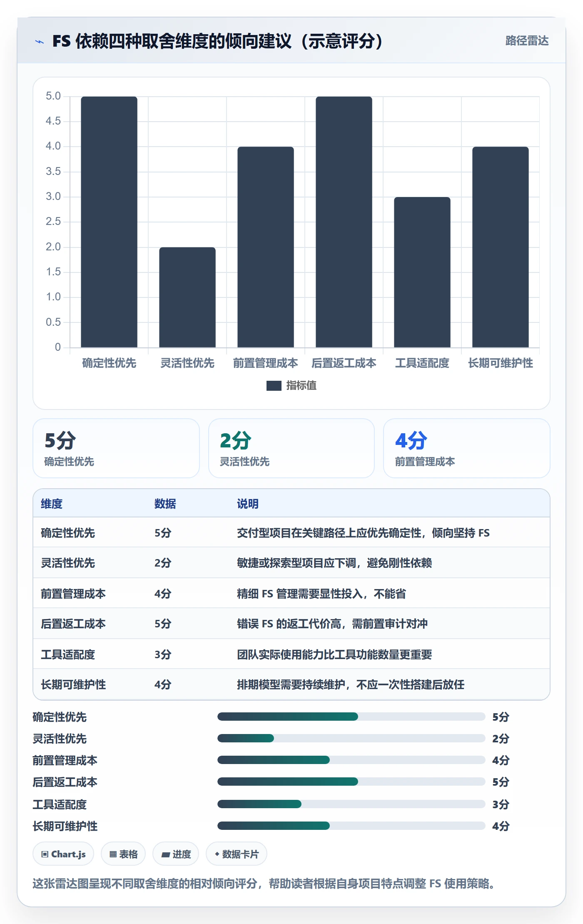Click the 长期可维护性 chart bar

click(x=501, y=247)
